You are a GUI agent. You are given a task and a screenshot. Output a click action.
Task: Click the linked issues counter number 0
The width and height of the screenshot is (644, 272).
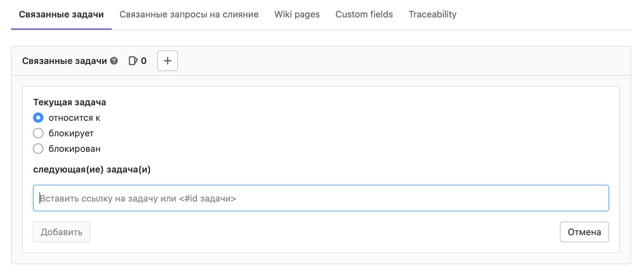point(144,61)
